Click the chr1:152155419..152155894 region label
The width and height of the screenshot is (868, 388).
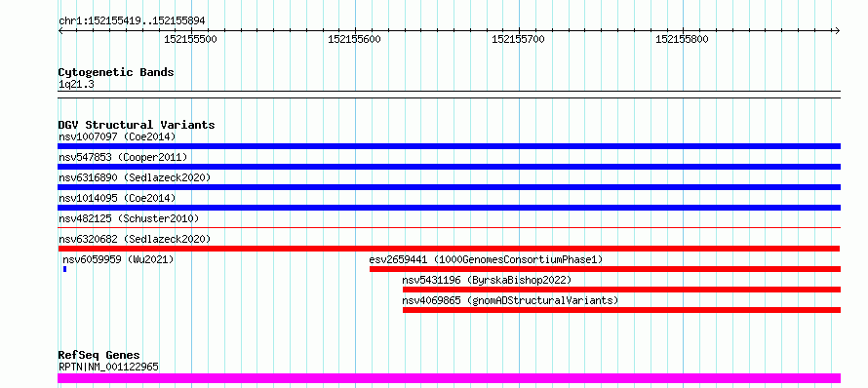tap(132, 20)
